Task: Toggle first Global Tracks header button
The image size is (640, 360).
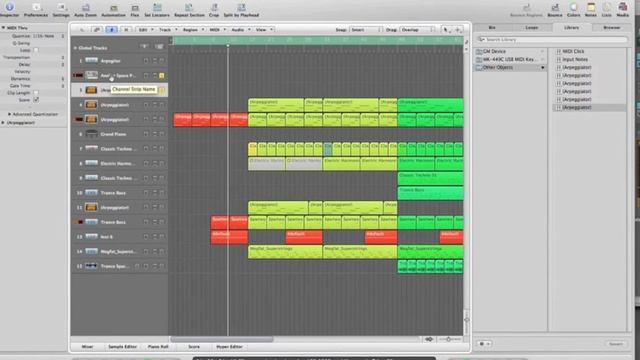Action: 144,47
